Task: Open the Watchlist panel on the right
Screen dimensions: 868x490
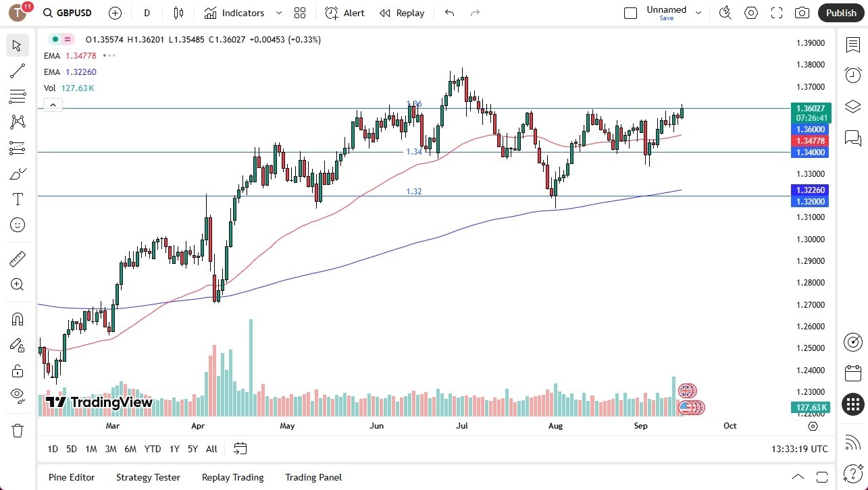Action: 852,43
